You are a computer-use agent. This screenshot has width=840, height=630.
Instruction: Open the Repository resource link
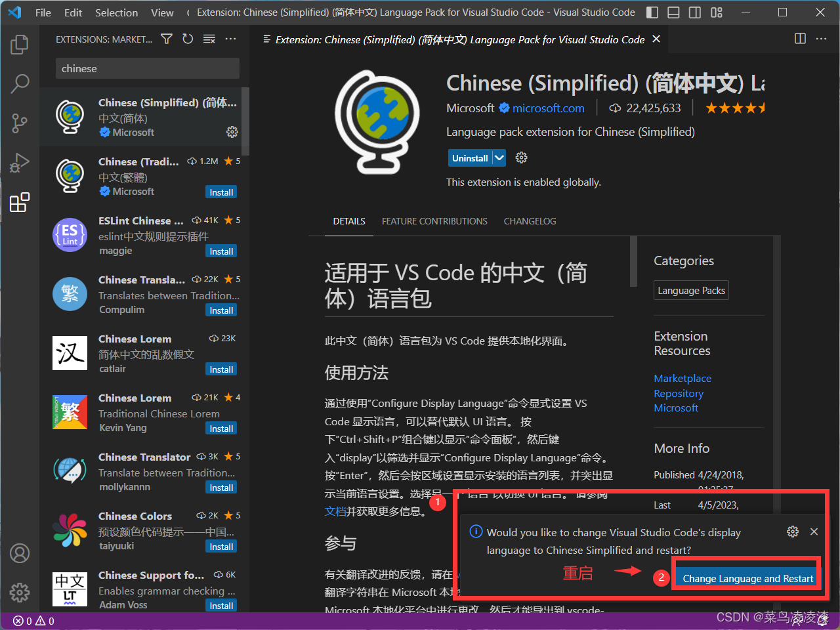coord(679,393)
